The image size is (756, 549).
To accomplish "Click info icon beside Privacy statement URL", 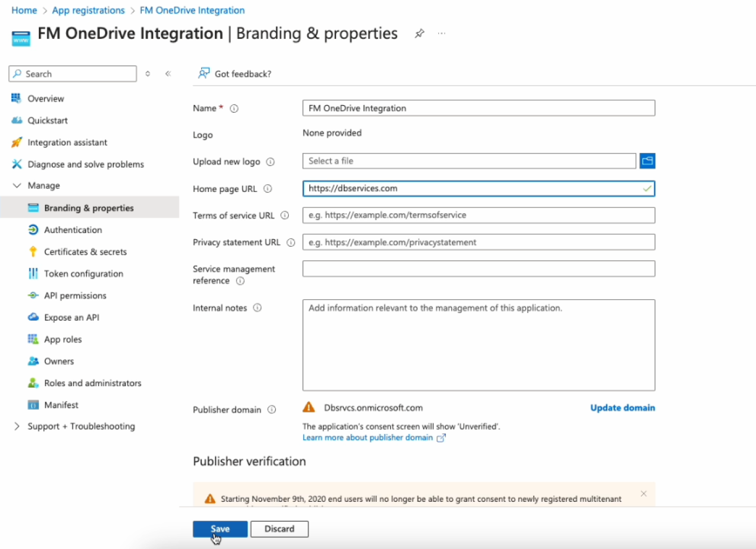I will (291, 243).
